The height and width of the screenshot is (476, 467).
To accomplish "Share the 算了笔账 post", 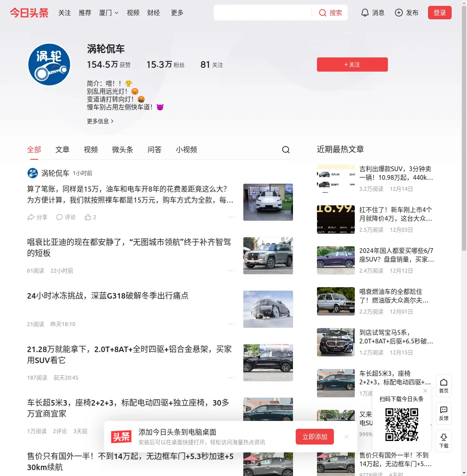I will tap(37, 217).
